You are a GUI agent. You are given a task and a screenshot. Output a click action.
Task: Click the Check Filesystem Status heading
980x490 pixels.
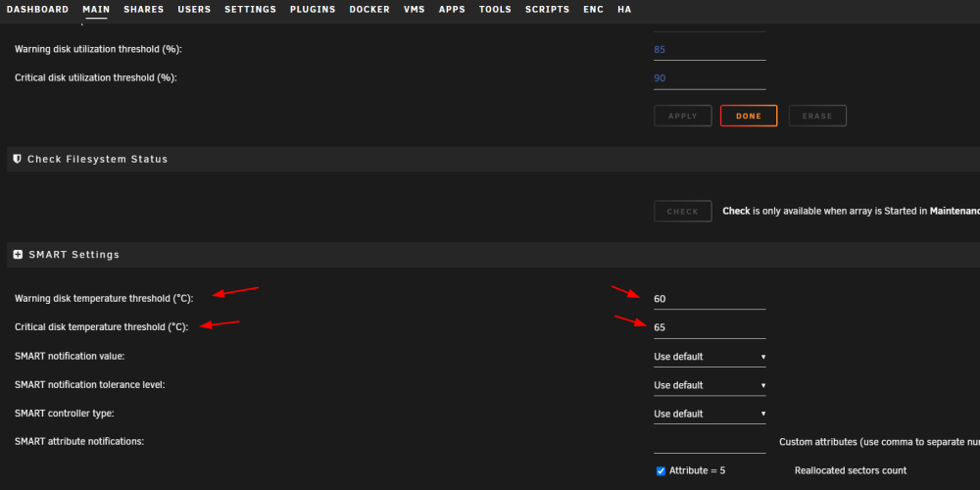point(97,160)
